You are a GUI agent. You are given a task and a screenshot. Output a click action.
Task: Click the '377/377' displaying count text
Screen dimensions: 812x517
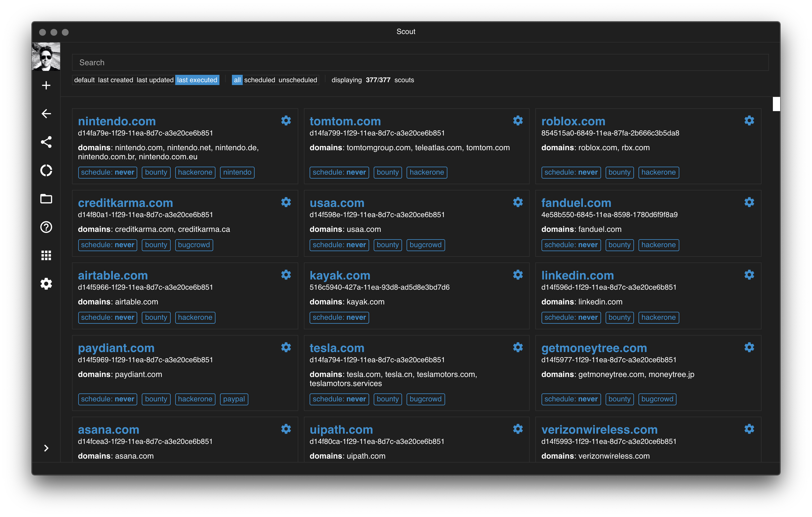pyautogui.click(x=378, y=80)
